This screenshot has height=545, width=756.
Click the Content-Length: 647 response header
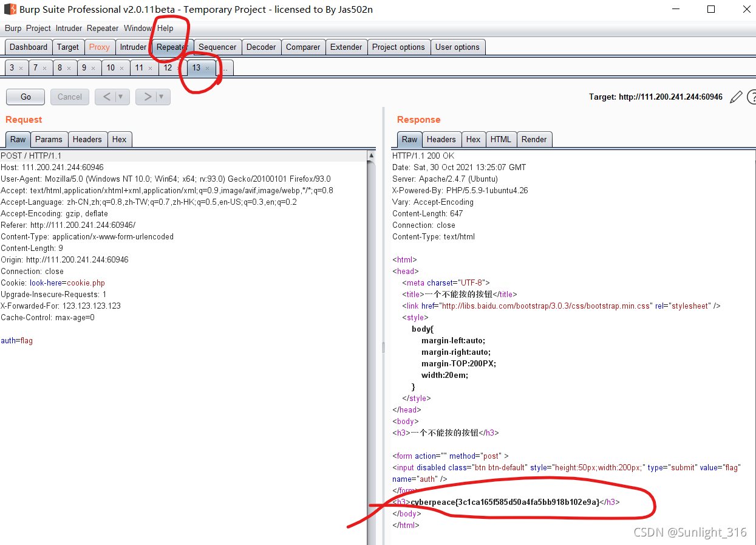pos(427,214)
